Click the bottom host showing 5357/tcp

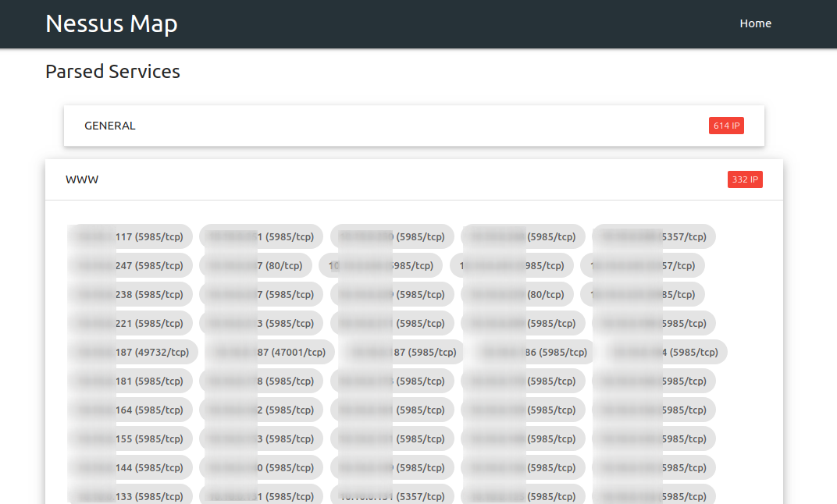point(391,495)
